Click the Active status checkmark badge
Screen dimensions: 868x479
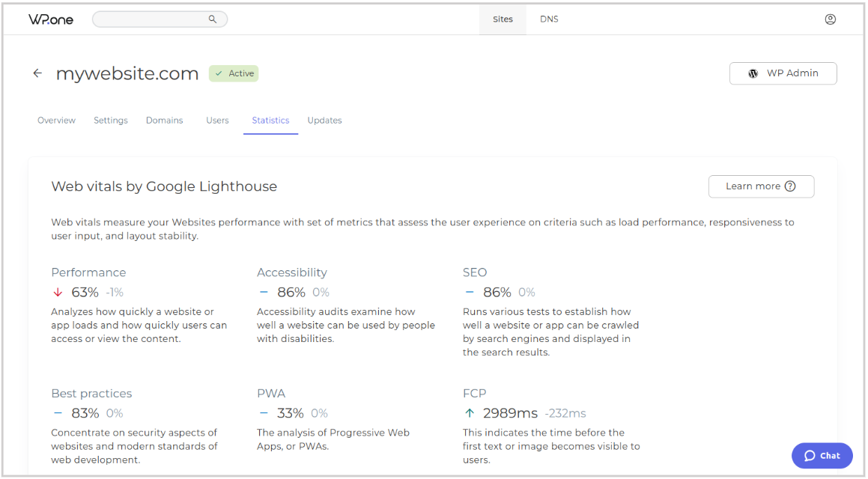click(x=234, y=73)
